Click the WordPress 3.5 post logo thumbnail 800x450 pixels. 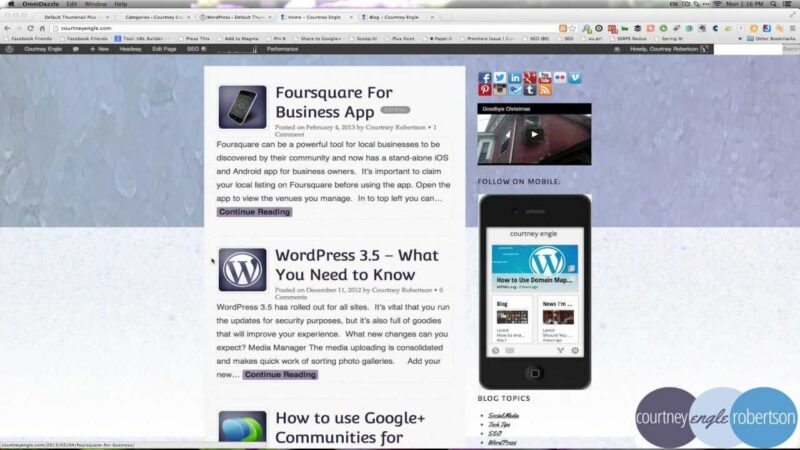point(242,269)
